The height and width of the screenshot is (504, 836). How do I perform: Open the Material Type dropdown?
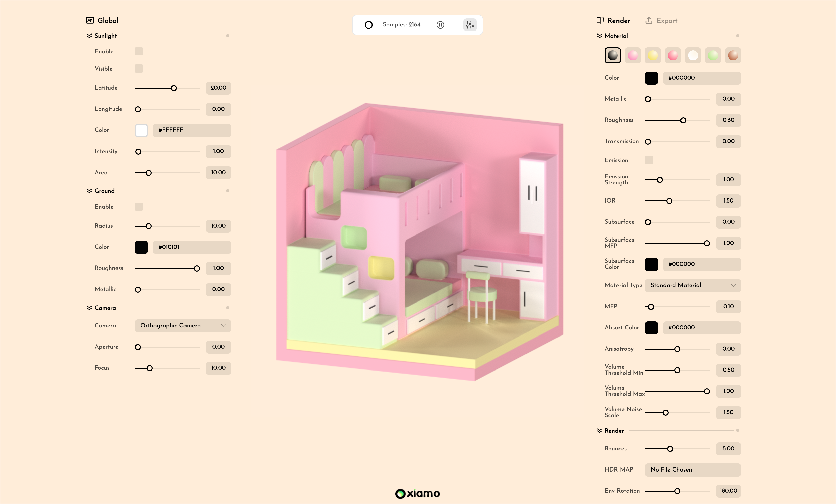point(693,285)
